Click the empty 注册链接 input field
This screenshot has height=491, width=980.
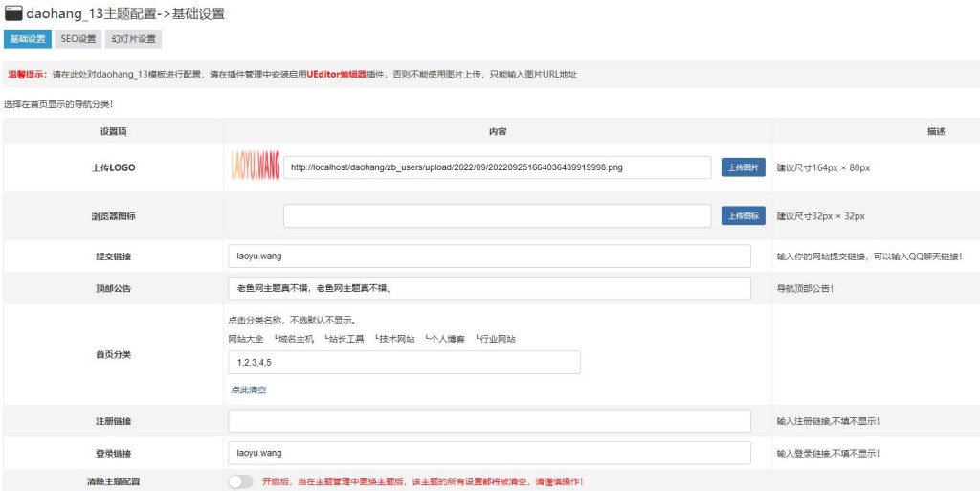point(489,421)
